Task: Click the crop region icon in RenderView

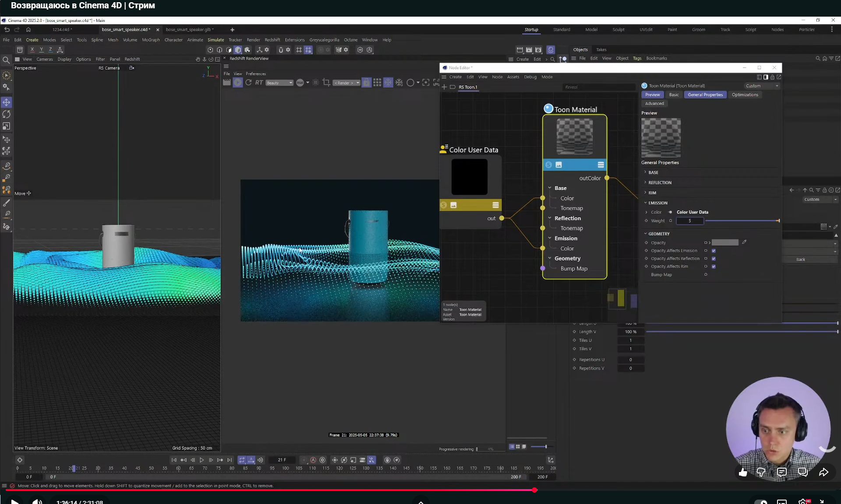Action: point(326,82)
